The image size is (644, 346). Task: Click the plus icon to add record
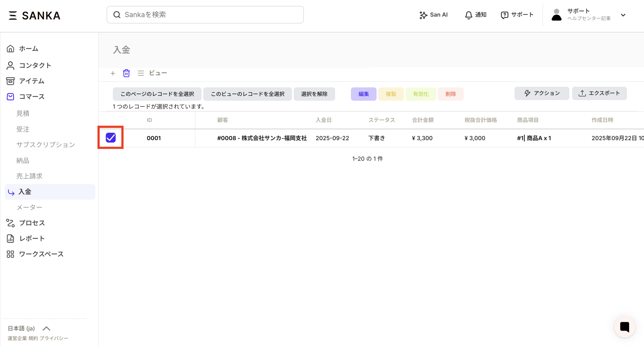click(113, 73)
